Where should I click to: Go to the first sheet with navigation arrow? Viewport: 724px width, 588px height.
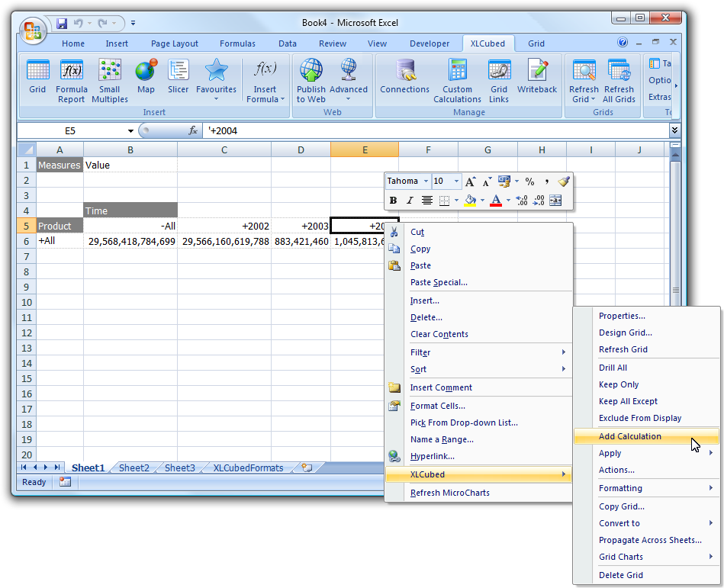(x=24, y=468)
